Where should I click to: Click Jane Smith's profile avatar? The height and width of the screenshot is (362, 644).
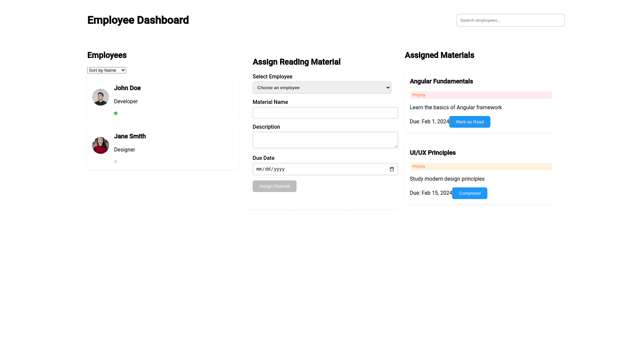[x=101, y=145]
